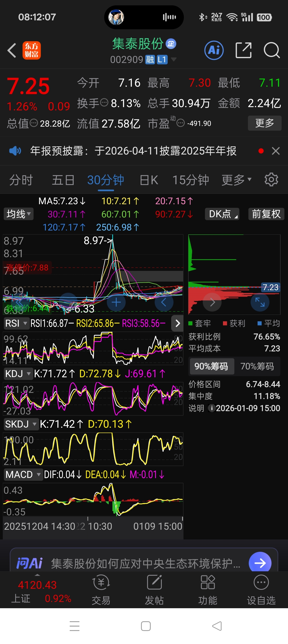Open 功能 functions icon
Image resolution: width=288 pixels, height=644 pixels.
coord(208,582)
